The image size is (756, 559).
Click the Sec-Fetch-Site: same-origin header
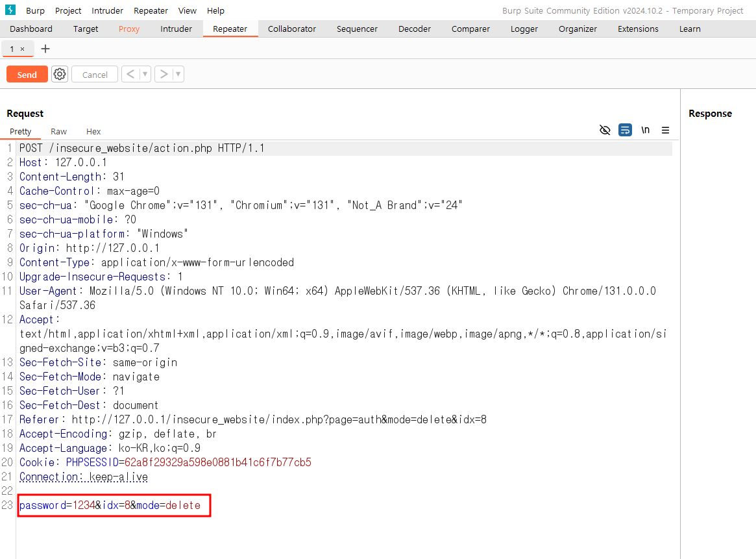99,362
